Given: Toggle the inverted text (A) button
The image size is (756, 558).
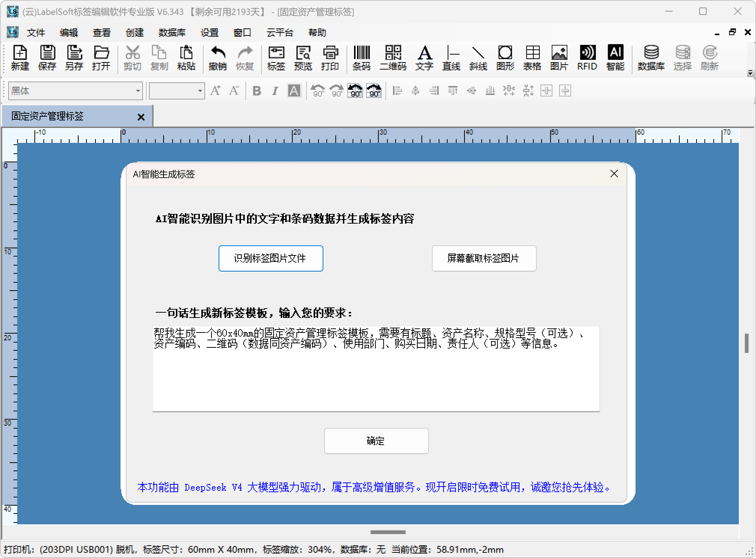Looking at the screenshot, I should (x=294, y=91).
